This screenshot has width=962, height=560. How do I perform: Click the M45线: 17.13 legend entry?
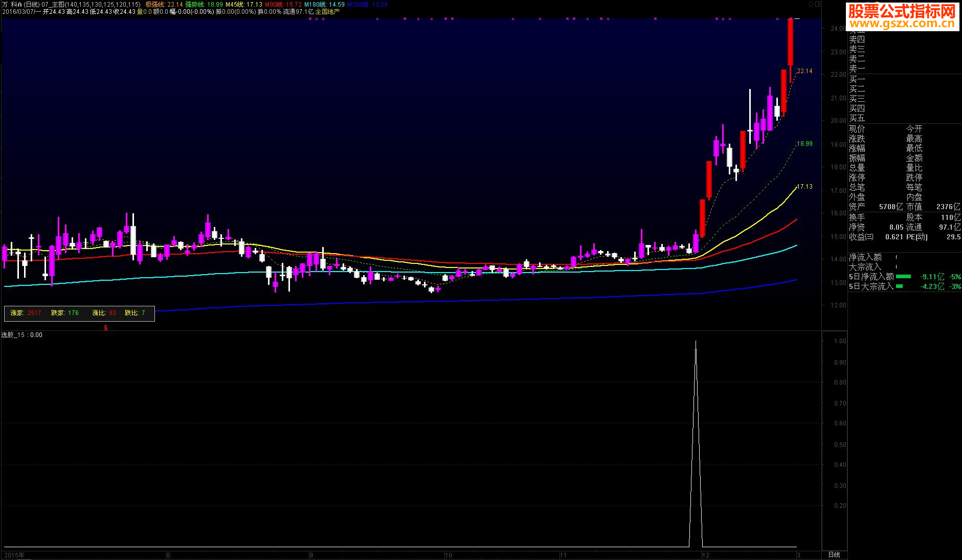(244, 5)
